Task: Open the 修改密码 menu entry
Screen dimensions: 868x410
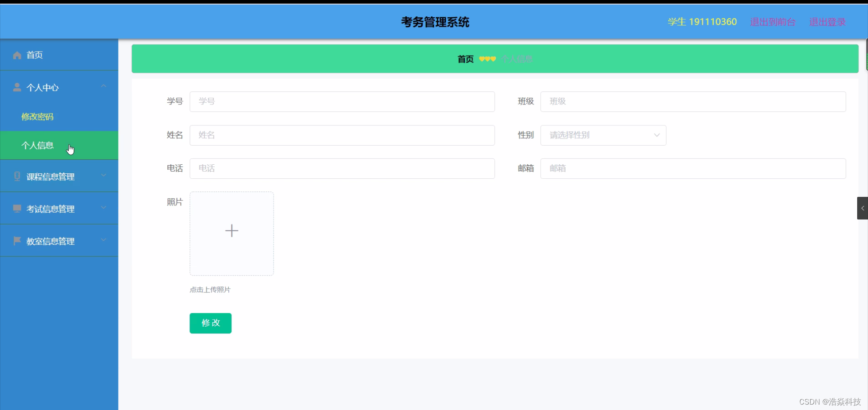Action: point(37,116)
